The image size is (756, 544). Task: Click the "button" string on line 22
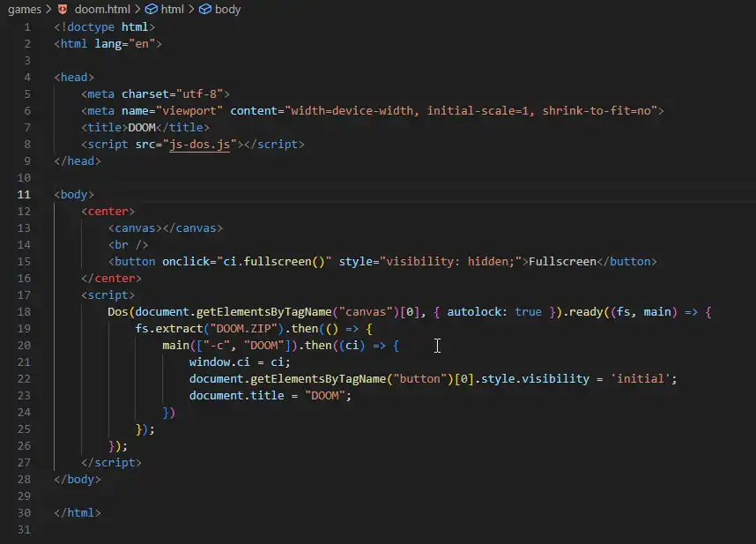pos(420,379)
